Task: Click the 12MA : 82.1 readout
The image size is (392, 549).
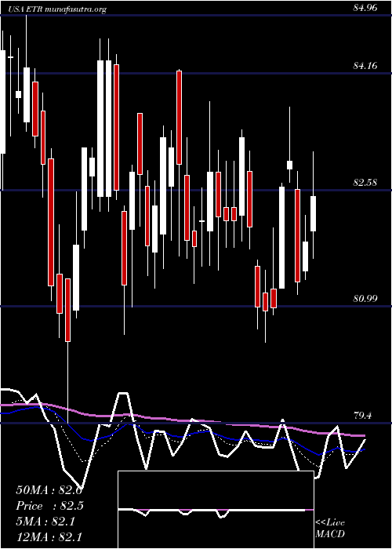Action: (49, 536)
